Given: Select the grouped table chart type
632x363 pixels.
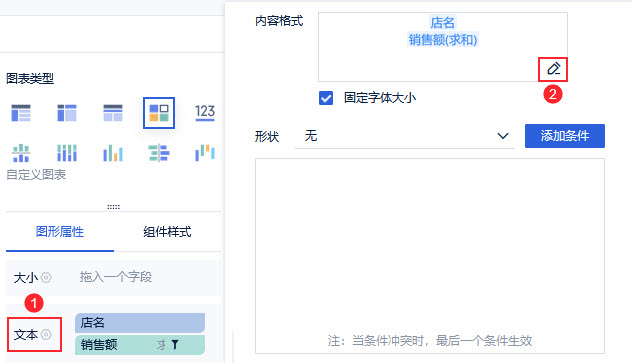Looking at the screenshot, I should pyautogui.click(x=21, y=113).
